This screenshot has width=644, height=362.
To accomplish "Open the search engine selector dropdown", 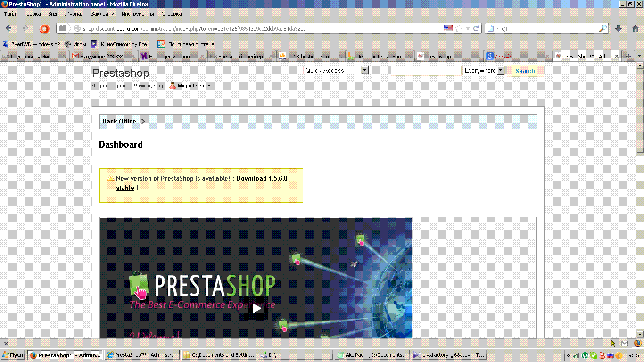I will (493, 28).
